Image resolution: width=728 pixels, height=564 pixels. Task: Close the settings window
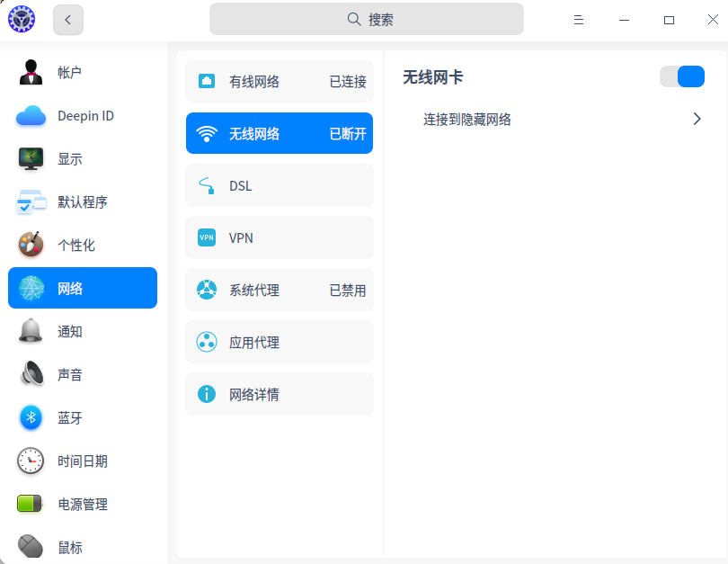(713, 20)
